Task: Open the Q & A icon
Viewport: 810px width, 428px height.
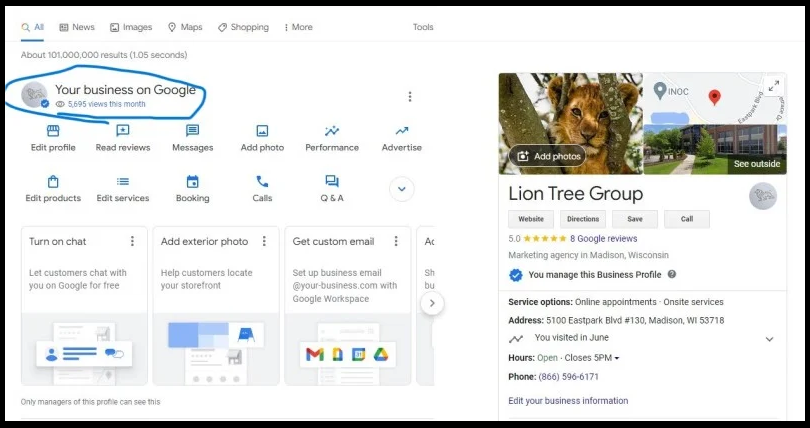Action: point(332,182)
